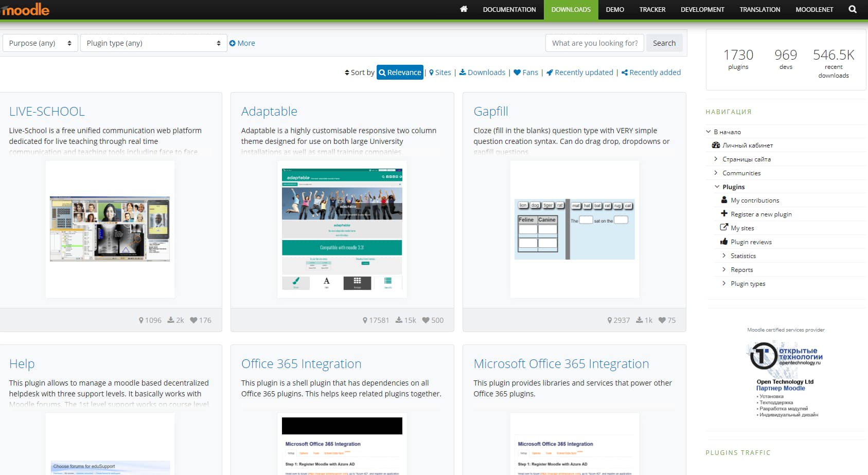The height and width of the screenshot is (475, 868).
Task: Click the sites pin icon in the sort bar
Action: tap(431, 72)
